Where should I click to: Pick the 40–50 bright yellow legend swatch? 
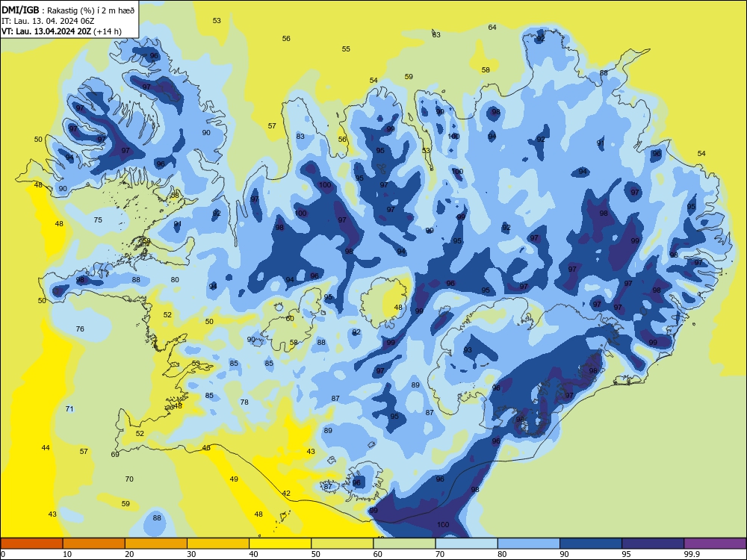pyautogui.click(x=280, y=544)
